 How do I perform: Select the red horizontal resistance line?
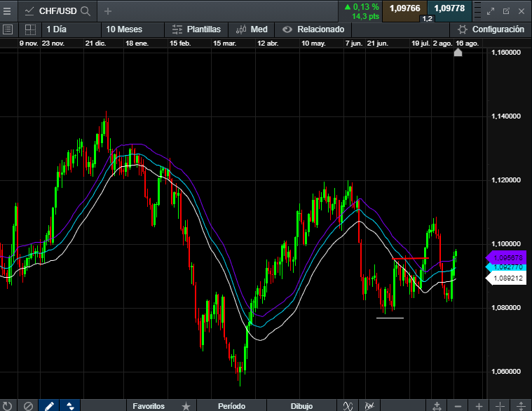click(x=410, y=259)
